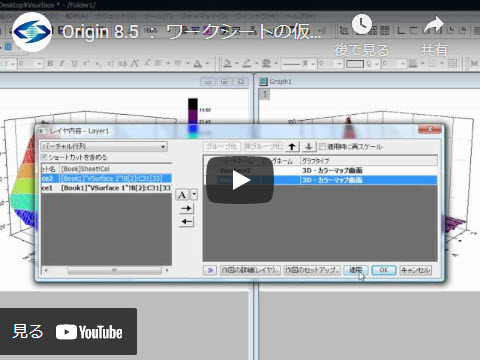
Task: Click the move down arrow button
Action: 309,146
